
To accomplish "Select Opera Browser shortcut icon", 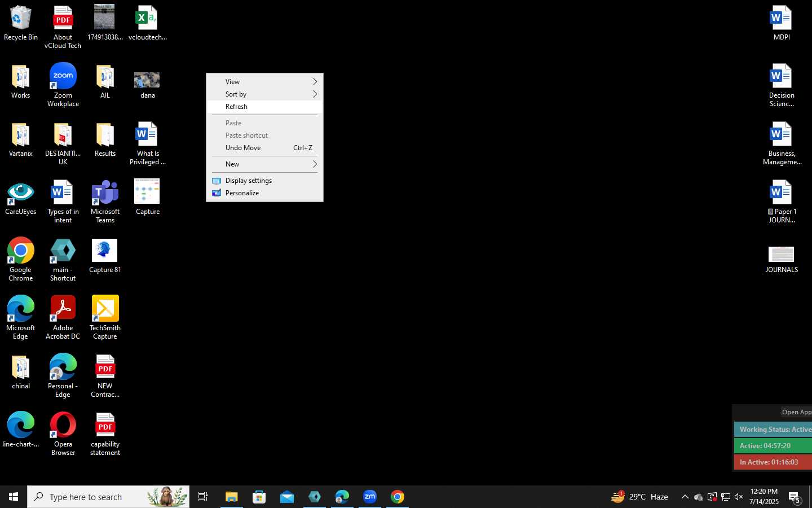I will (x=63, y=434).
